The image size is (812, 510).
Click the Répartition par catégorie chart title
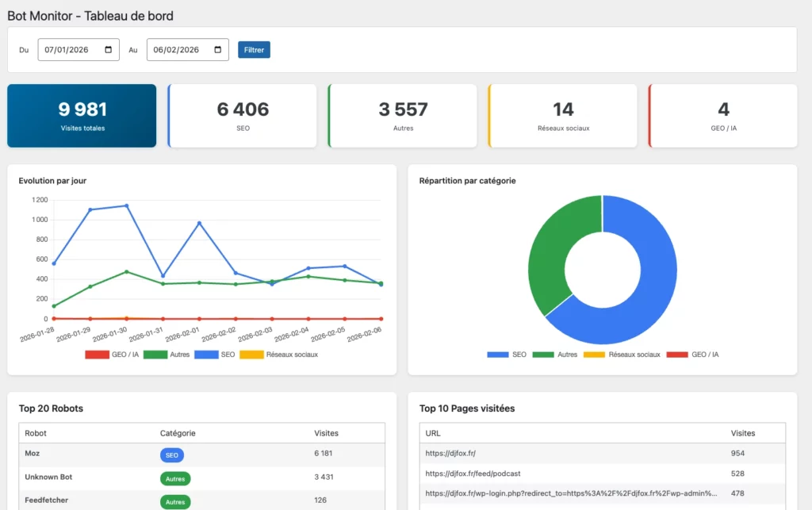[x=468, y=181]
